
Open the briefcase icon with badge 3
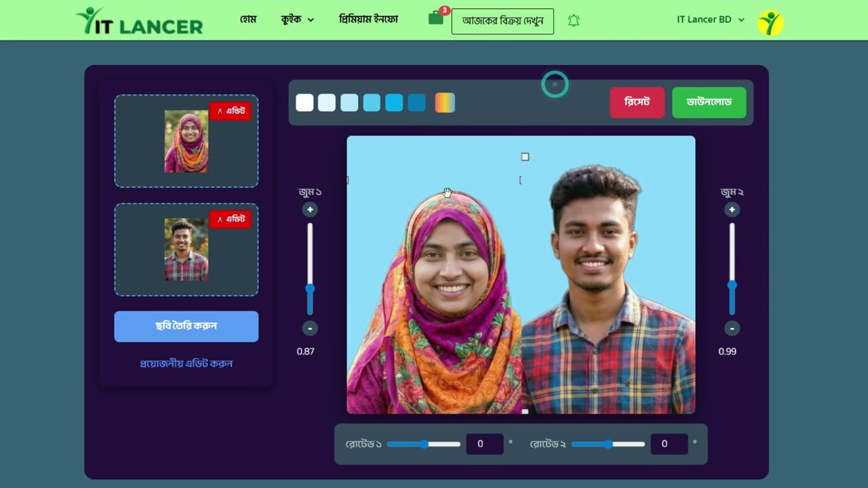coord(436,18)
